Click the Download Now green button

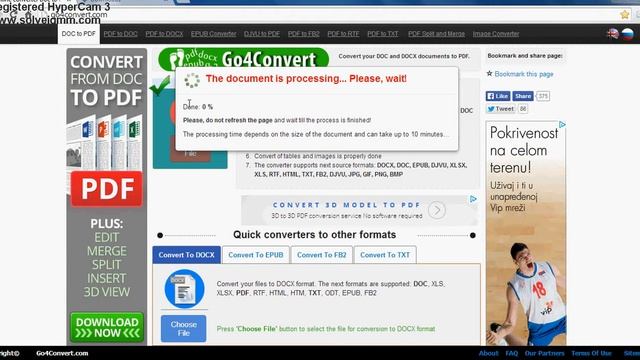tap(107, 328)
